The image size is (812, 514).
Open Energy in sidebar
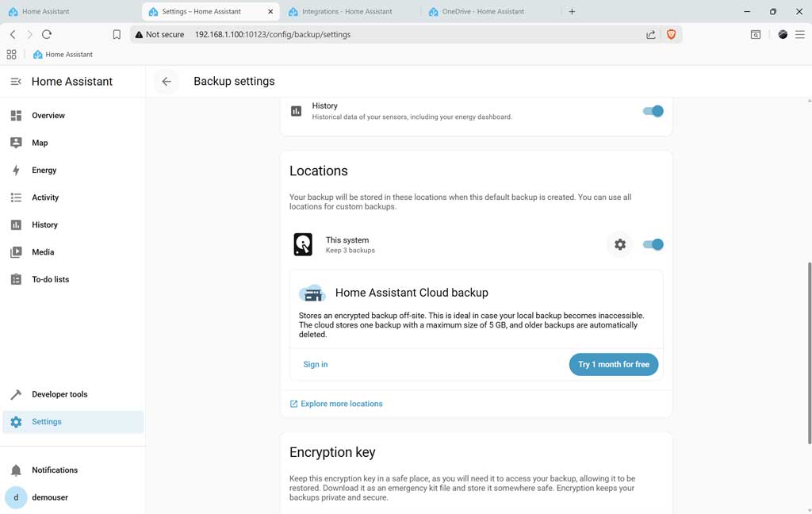(x=72, y=170)
